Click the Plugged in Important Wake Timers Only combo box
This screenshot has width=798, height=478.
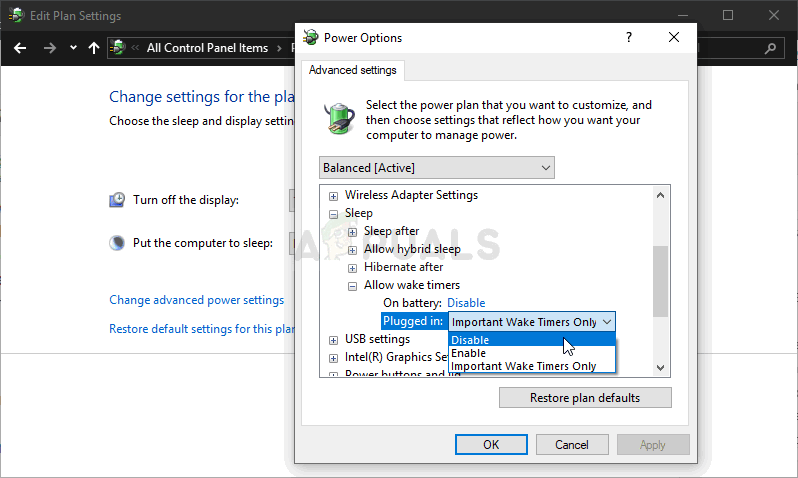tap(532, 322)
